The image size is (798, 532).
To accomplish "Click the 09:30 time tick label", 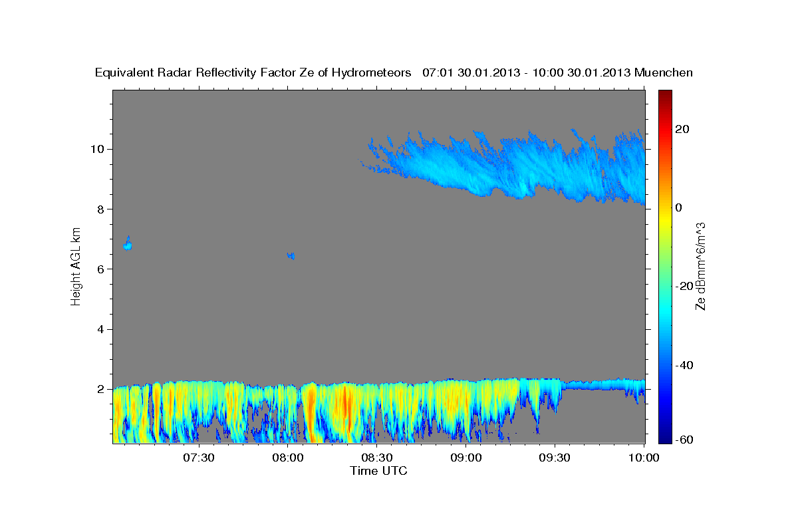I will [x=555, y=458].
